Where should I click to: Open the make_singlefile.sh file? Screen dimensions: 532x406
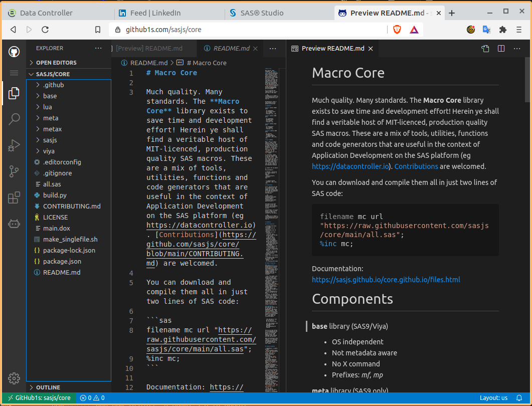point(69,240)
